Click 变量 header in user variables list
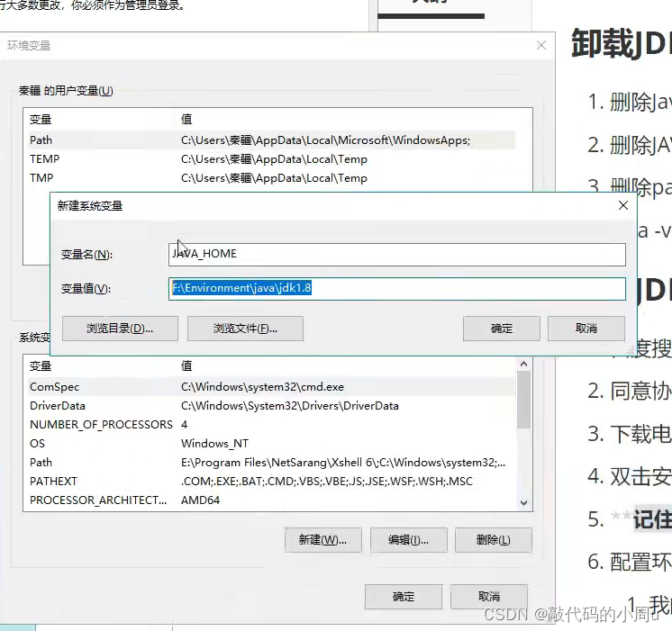This screenshot has height=631, width=672. pyautogui.click(x=41, y=120)
